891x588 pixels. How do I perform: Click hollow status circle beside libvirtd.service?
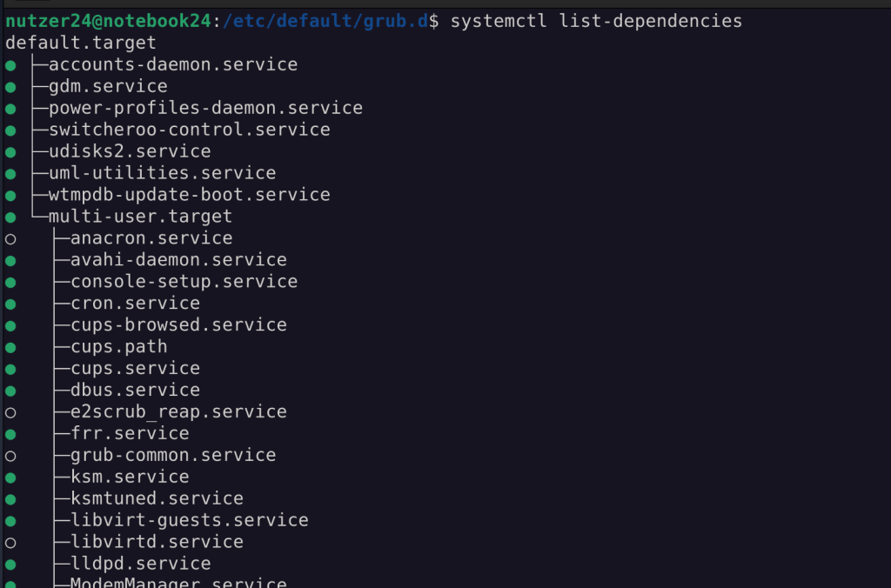tap(10, 543)
